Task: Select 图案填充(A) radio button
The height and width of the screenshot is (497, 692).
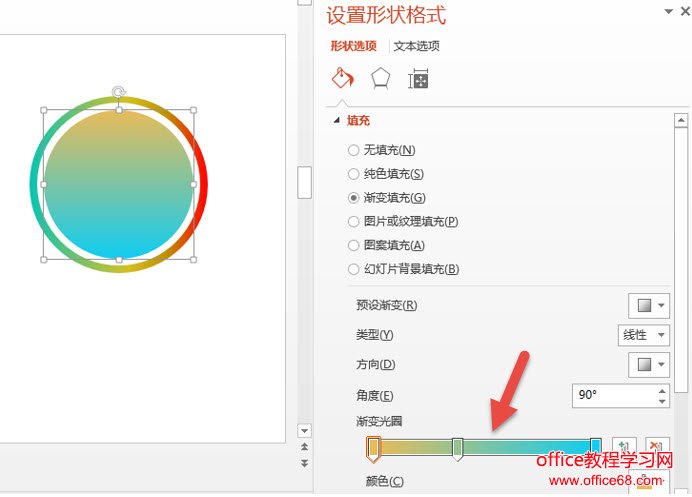Action: 353,245
